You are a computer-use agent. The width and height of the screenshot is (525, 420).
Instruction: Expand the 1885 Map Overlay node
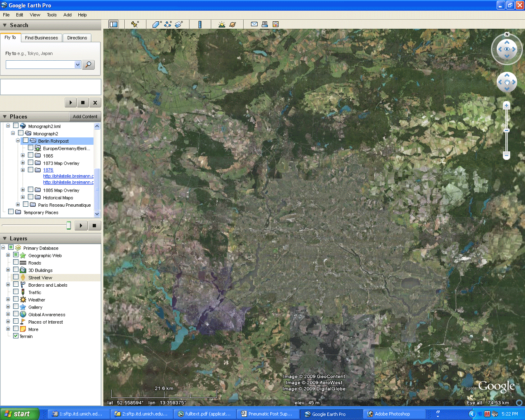23,190
